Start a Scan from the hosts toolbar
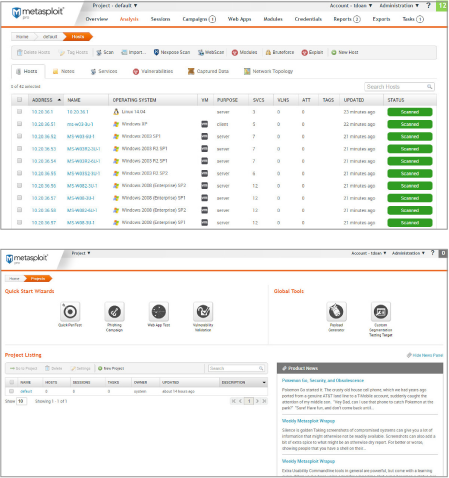 105,52
